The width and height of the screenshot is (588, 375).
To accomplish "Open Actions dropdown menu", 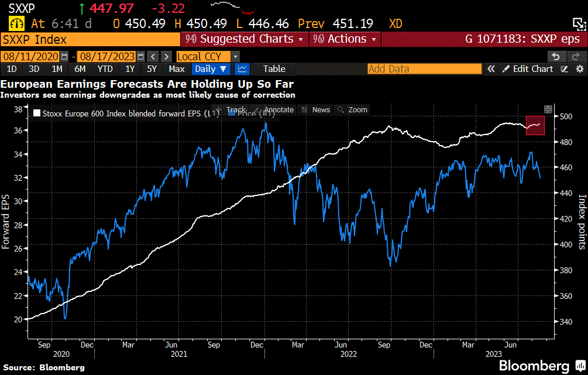I will [x=344, y=39].
